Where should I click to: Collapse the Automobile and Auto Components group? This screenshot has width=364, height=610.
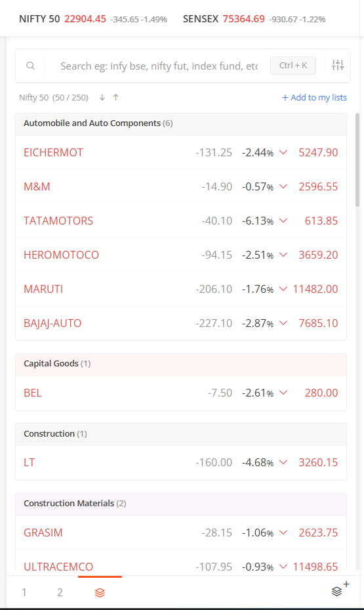tap(181, 123)
